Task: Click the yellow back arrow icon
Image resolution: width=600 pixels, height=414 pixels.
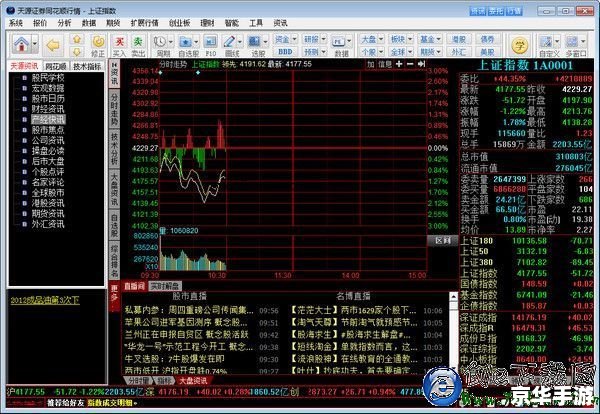Action: (52, 45)
